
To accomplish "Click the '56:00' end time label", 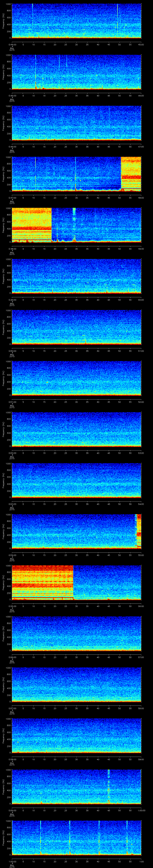I will point(141,606).
